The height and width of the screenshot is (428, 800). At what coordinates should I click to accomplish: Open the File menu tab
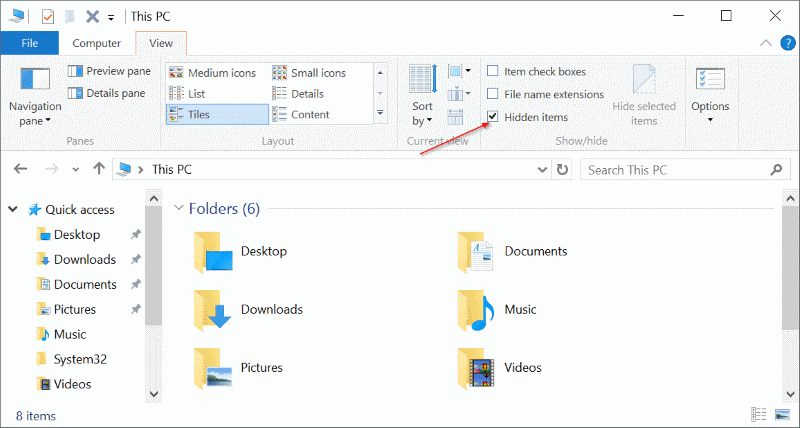(x=30, y=43)
